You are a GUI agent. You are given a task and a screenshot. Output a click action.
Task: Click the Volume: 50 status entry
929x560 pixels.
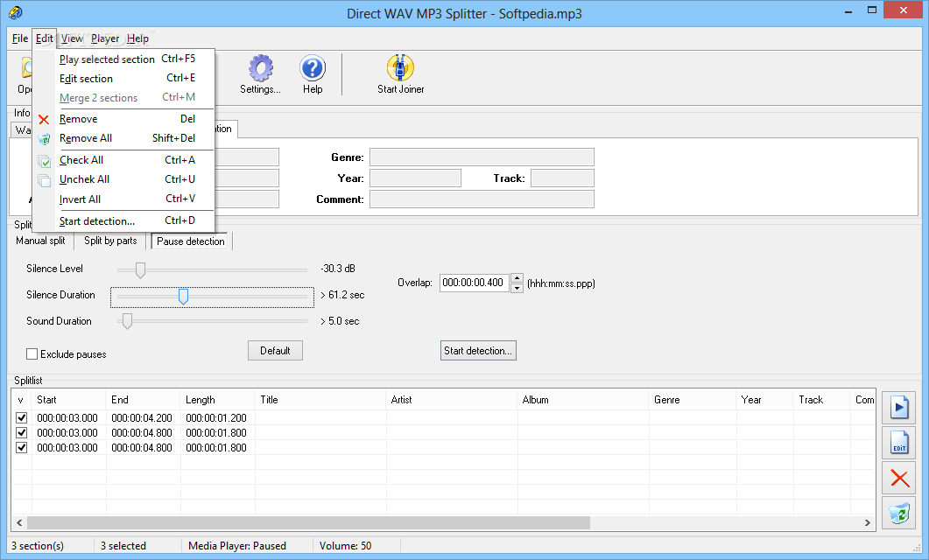pyautogui.click(x=345, y=546)
